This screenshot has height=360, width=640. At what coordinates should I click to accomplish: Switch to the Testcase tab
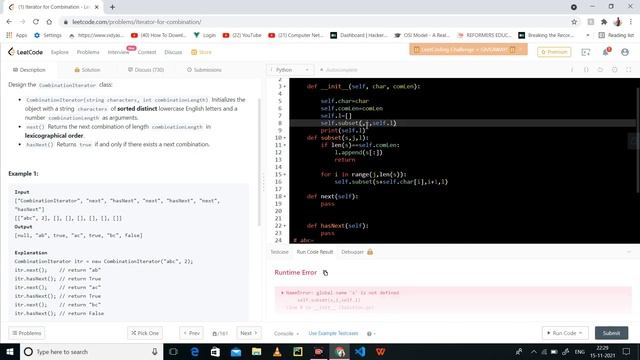click(279, 252)
